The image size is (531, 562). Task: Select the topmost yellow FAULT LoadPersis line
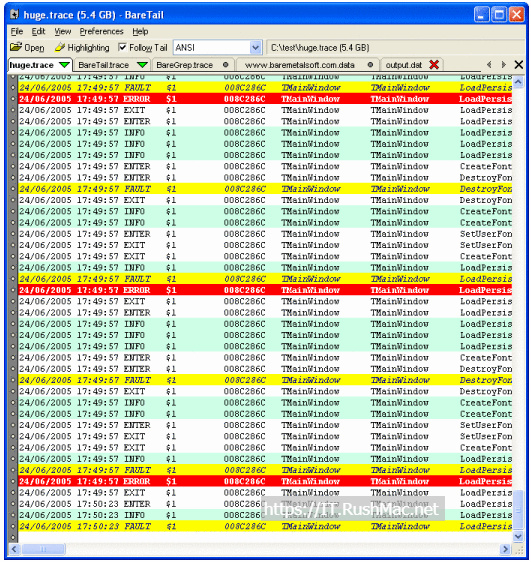tap(265, 87)
